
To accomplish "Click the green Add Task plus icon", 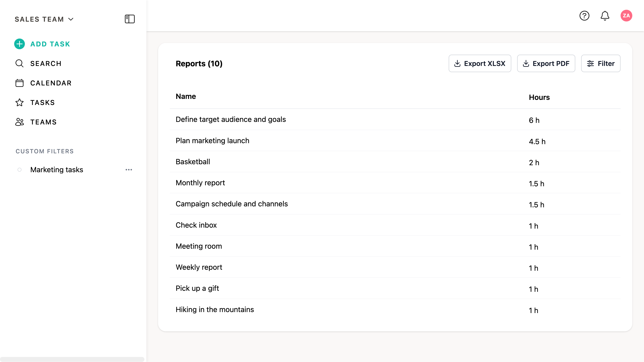I will (20, 44).
